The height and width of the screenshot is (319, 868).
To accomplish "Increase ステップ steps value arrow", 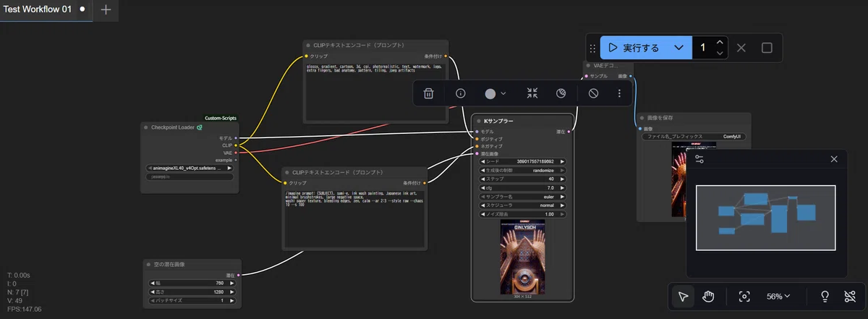I will (562, 179).
